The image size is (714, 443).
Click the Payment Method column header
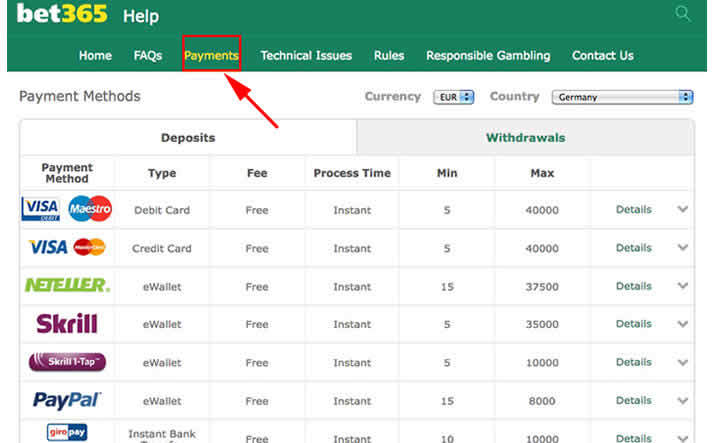click(67, 173)
